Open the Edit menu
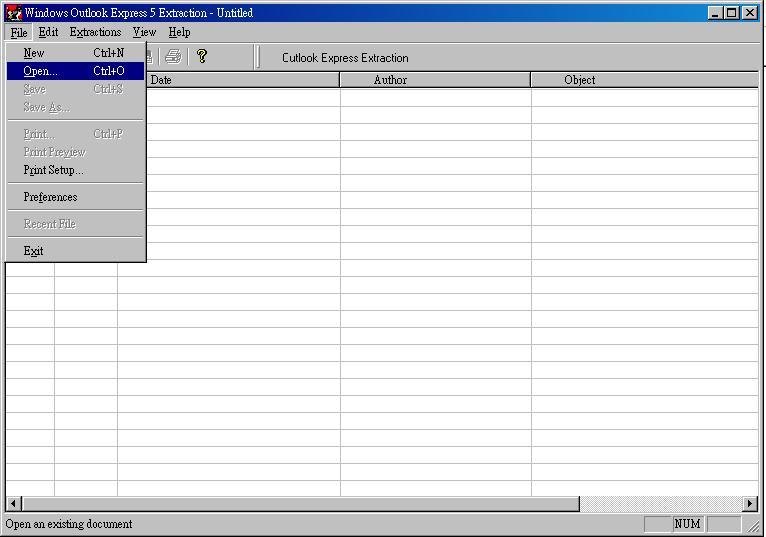Screen dimensions: 766x537 (48, 32)
